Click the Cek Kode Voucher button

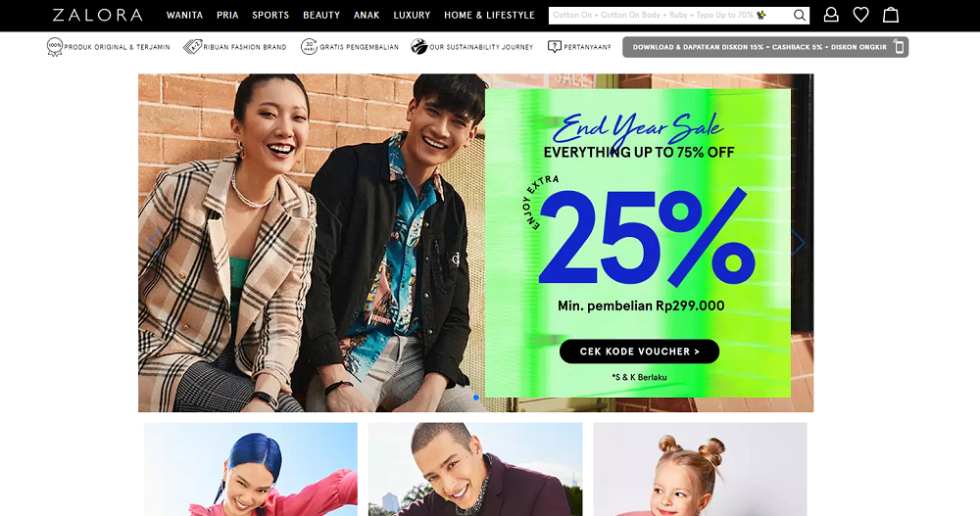tap(639, 352)
